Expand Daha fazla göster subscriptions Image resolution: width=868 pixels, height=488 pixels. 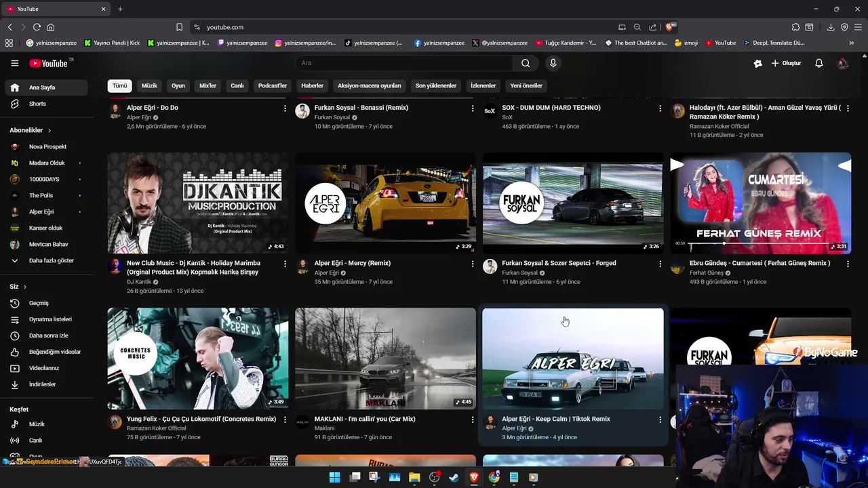pos(46,260)
